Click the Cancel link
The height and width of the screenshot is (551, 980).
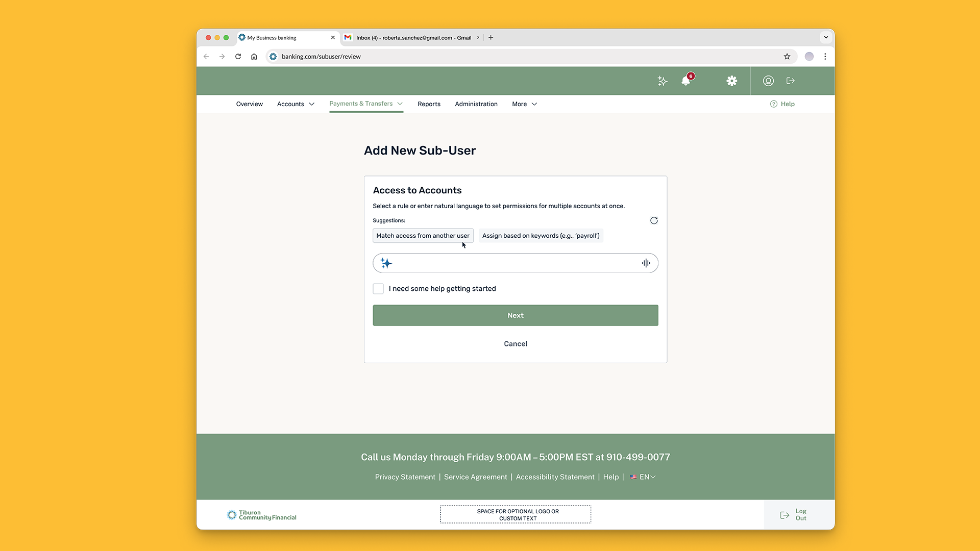515,344
